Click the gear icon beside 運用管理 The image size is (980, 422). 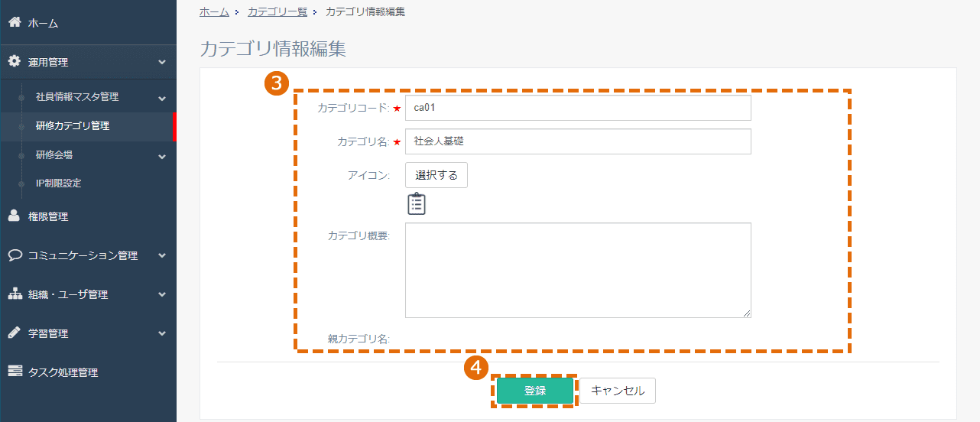pyautogui.click(x=14, y=62)
